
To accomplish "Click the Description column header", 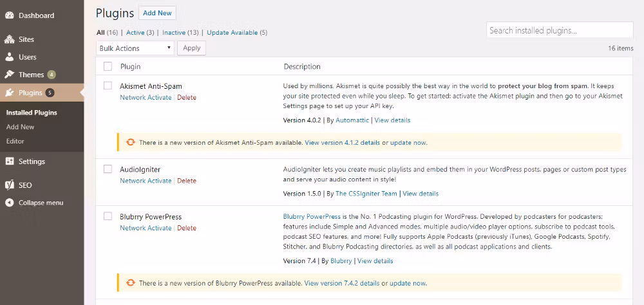I will [x=302, y=66].
